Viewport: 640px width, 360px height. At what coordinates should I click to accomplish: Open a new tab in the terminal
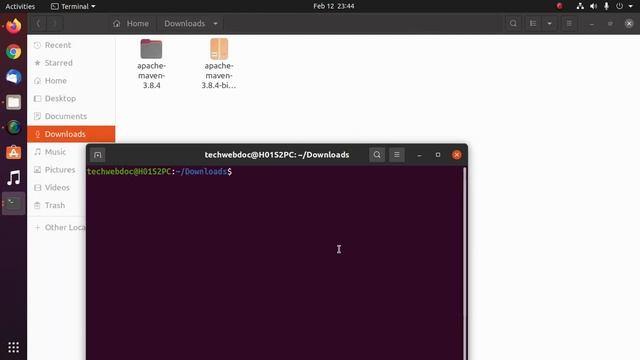(x=98, y=155)
